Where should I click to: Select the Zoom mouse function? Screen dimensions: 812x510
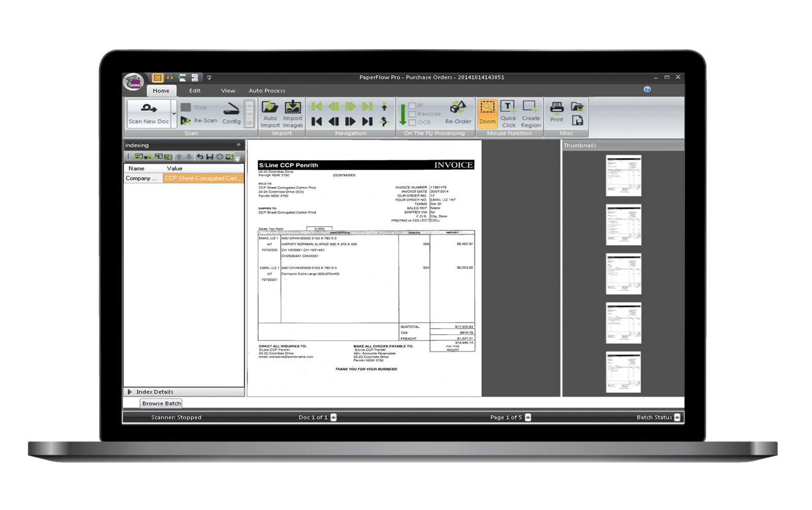487,113
